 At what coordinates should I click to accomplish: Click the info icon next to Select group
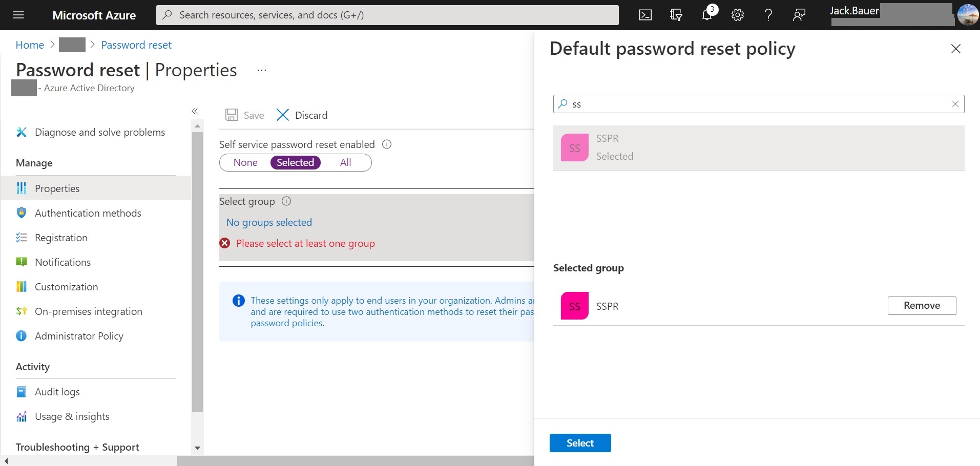pos(285,201)
